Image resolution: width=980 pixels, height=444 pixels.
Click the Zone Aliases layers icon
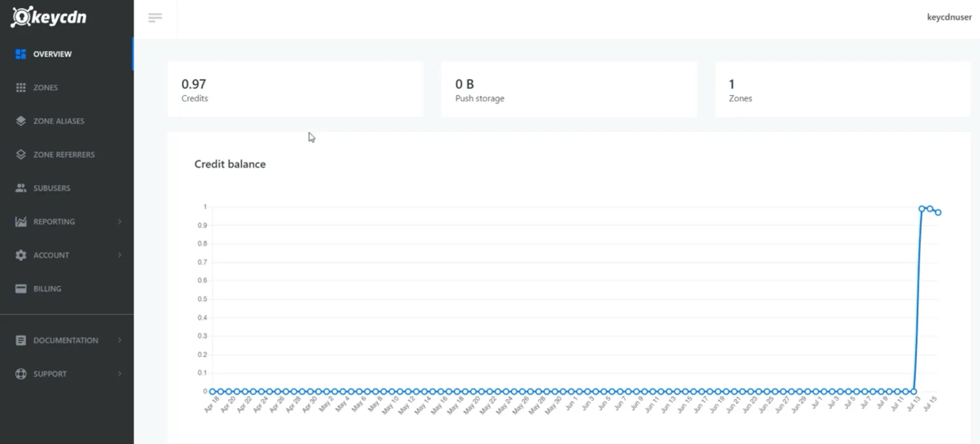click(x=21, y=121)
